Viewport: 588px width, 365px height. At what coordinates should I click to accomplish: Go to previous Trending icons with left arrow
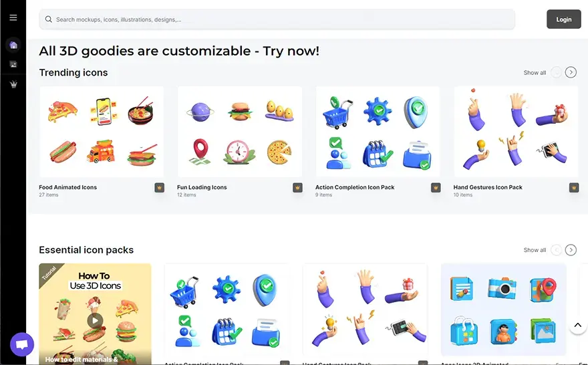coord(556,72)
